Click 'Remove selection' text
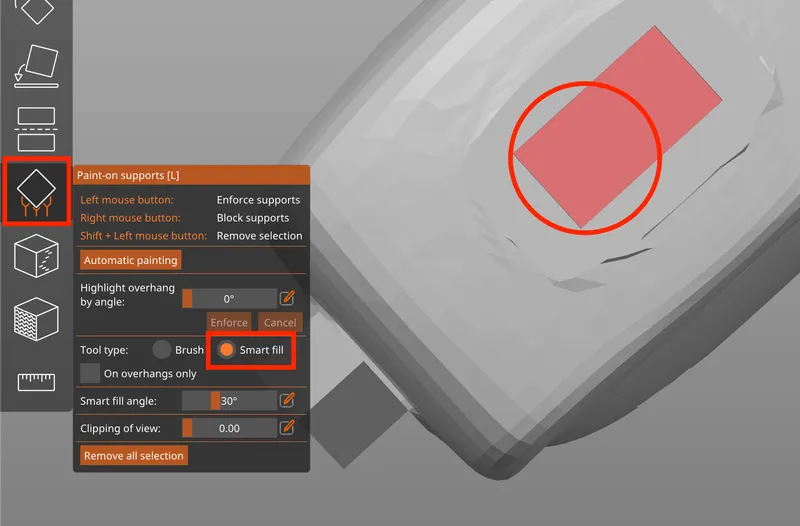 click(259, 236)
